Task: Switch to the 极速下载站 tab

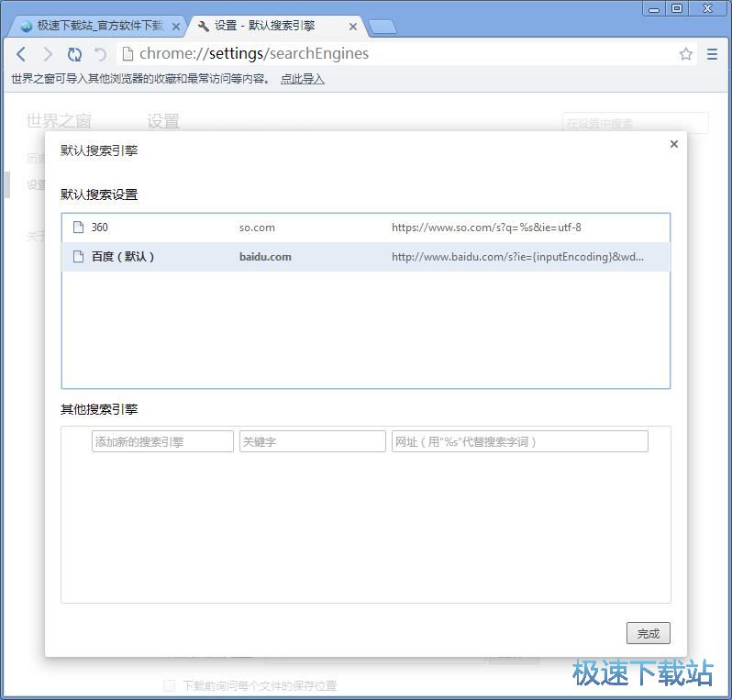Action: pos(95,27)
